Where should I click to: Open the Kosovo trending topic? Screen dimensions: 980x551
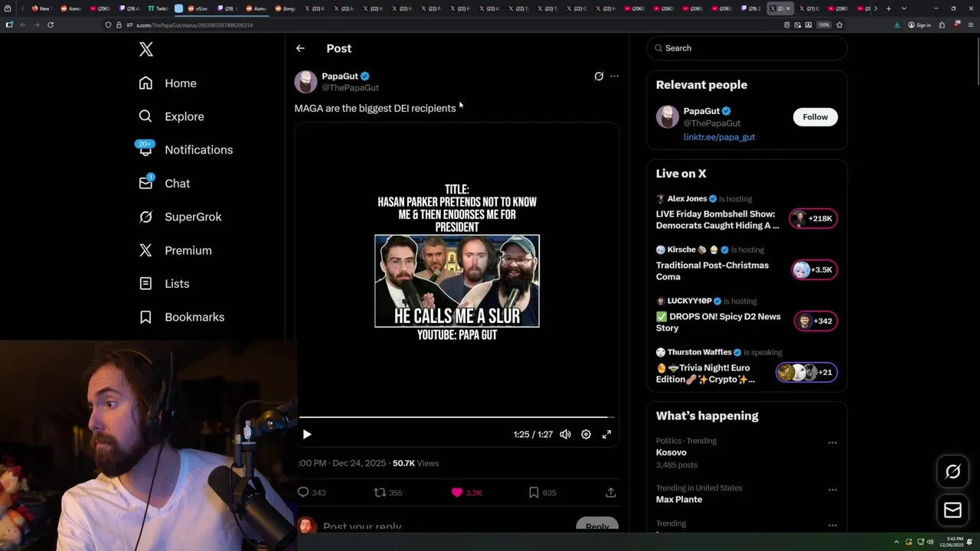click(671, 453)
